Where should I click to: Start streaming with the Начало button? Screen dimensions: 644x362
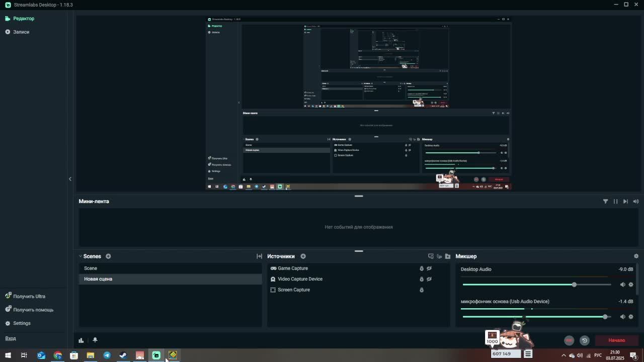616,340
